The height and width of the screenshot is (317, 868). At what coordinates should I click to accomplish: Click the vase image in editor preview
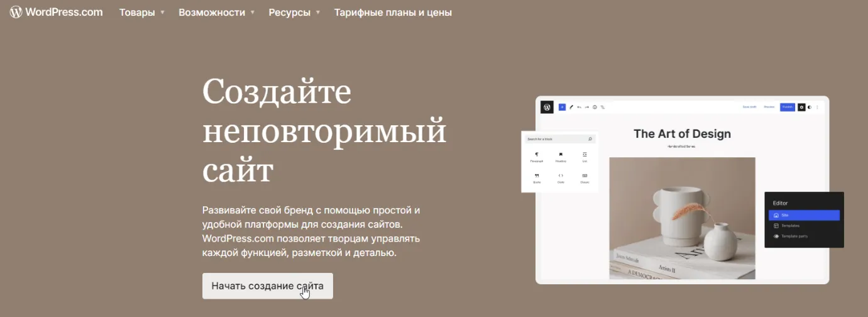[682, 218]
